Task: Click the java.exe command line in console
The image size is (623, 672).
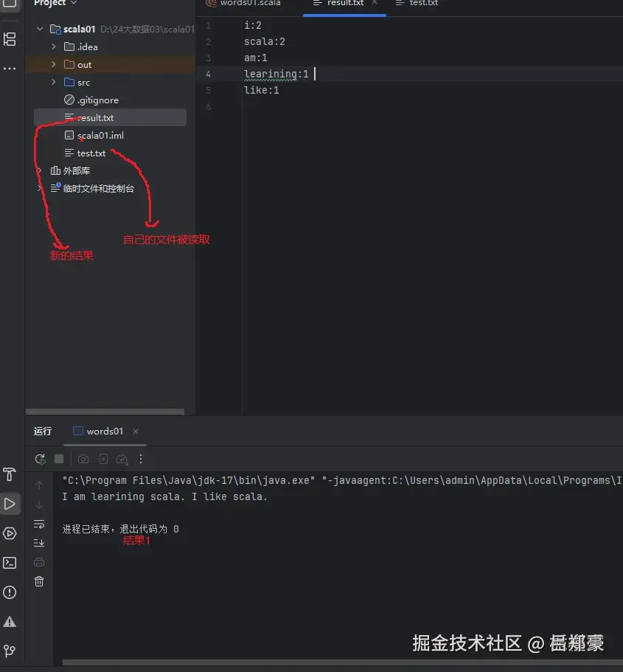Action: 342,480
